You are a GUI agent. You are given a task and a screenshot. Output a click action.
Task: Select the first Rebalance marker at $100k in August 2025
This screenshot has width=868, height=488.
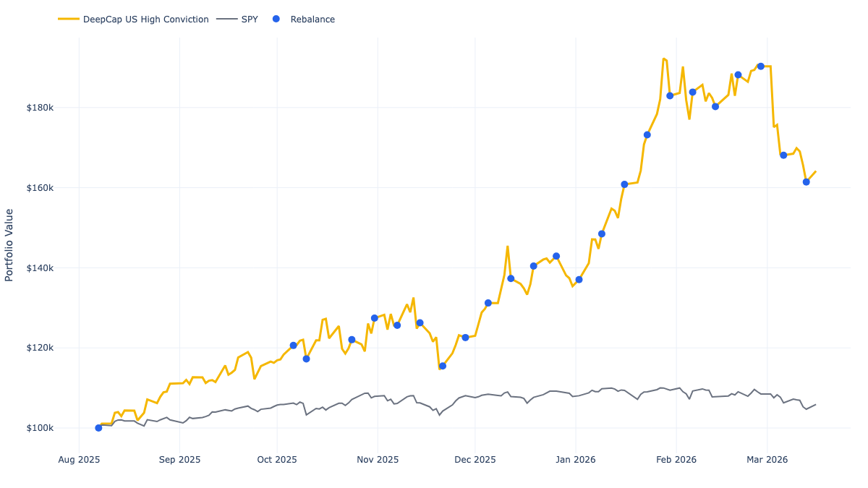(97, 427)
